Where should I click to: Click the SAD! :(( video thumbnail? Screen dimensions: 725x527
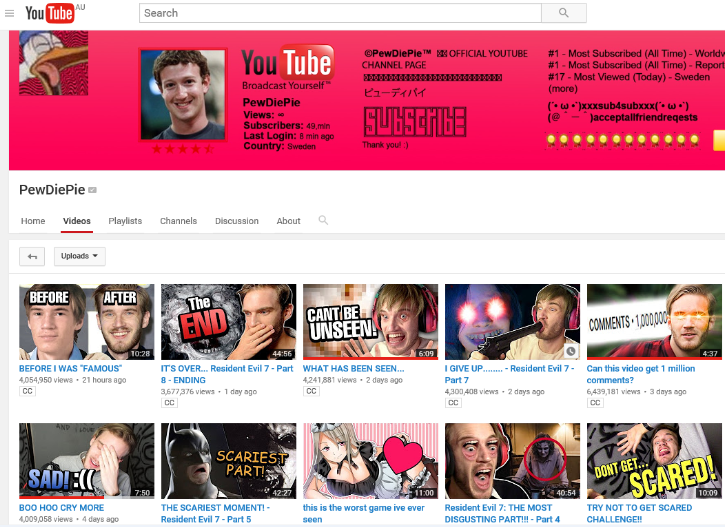(x=86, y=461)
